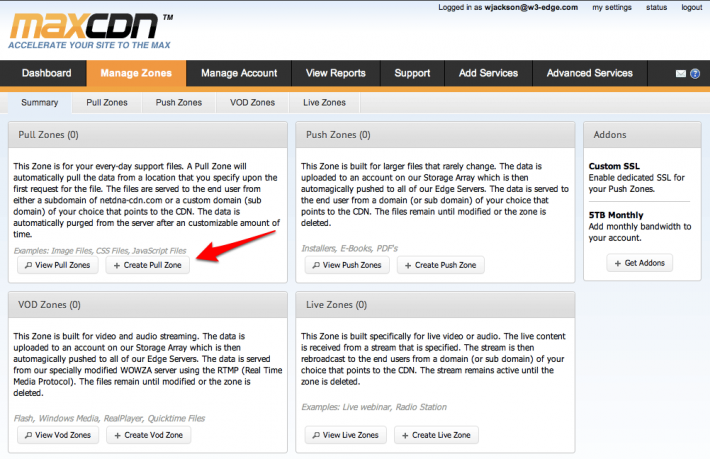This screenshot has width=710, height=459.
Task: Click the View Live Zones button
Action: pos(345,435)
